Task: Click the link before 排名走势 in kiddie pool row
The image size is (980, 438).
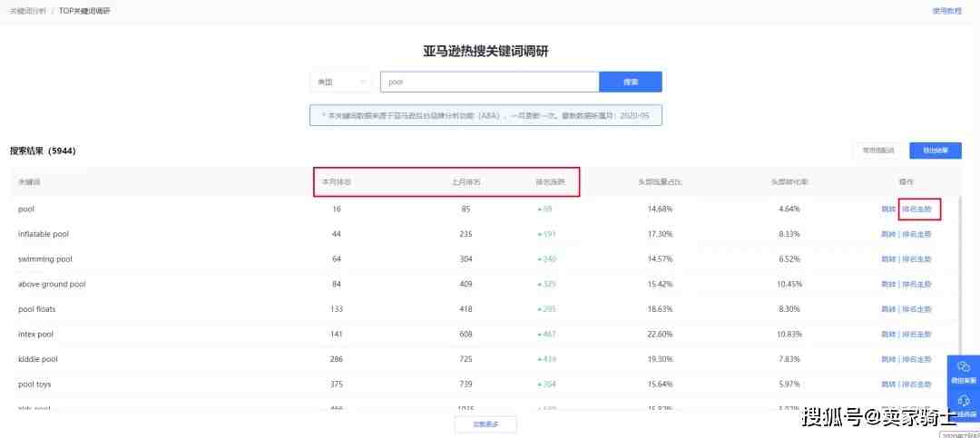Action: pos(888,359)
